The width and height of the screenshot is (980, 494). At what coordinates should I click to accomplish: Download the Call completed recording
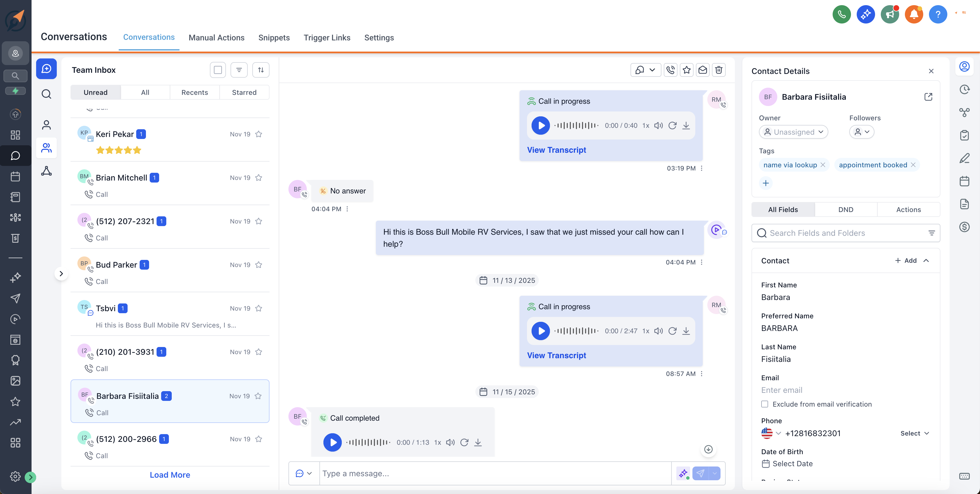pos(478,442)
